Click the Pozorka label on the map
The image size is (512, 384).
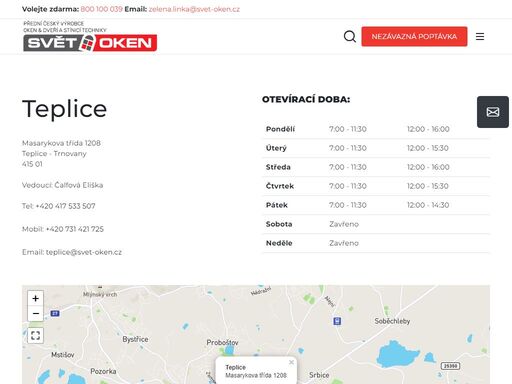coord(103,371)
